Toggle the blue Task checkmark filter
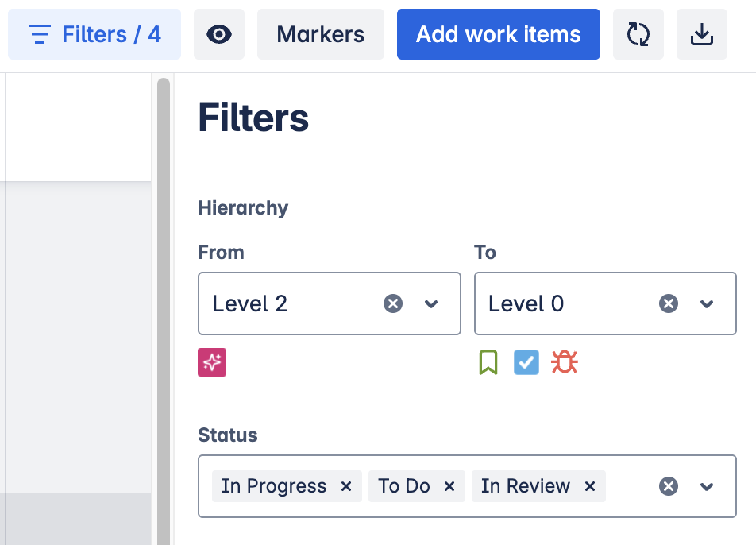Viewport: 756px width, 545px height. [526, 362]
